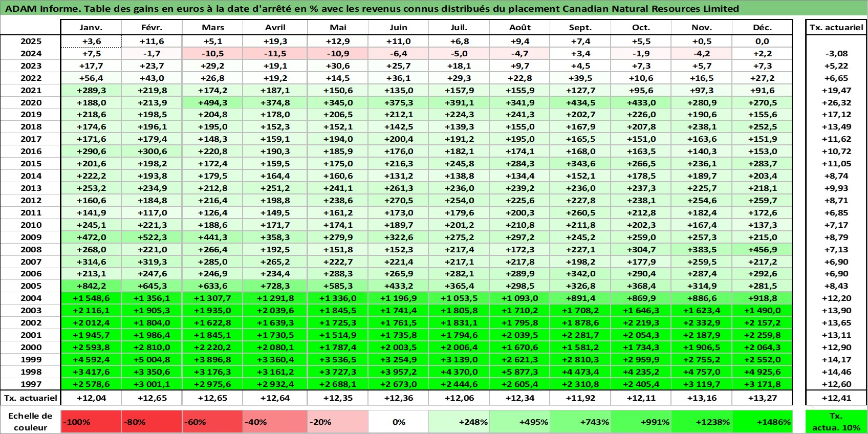Select the +842,2 cell in January 2005

[x=91, y=286]
